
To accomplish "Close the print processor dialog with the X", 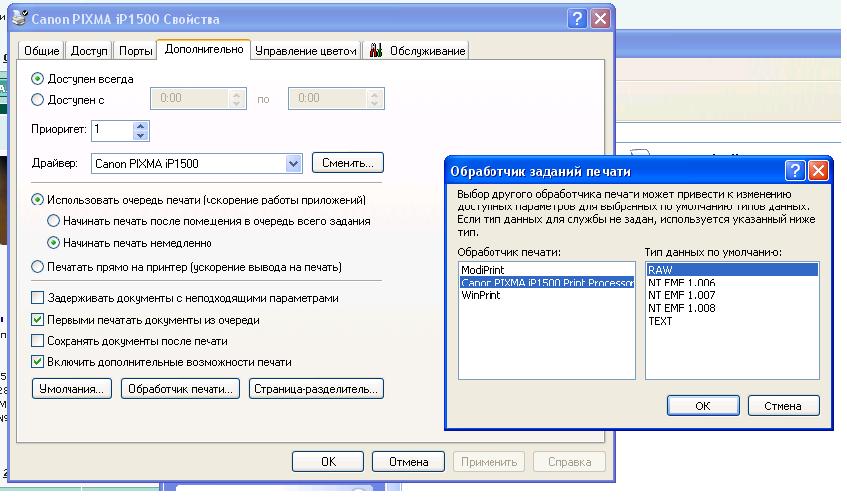I will click(818, 171).
